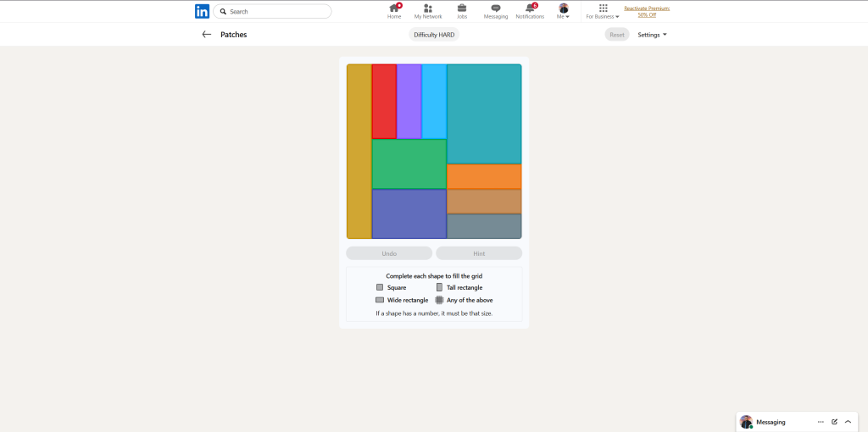This screenshot has width=868, height=432.
Task: Go back using the left arrow
Action: point(207,34)
